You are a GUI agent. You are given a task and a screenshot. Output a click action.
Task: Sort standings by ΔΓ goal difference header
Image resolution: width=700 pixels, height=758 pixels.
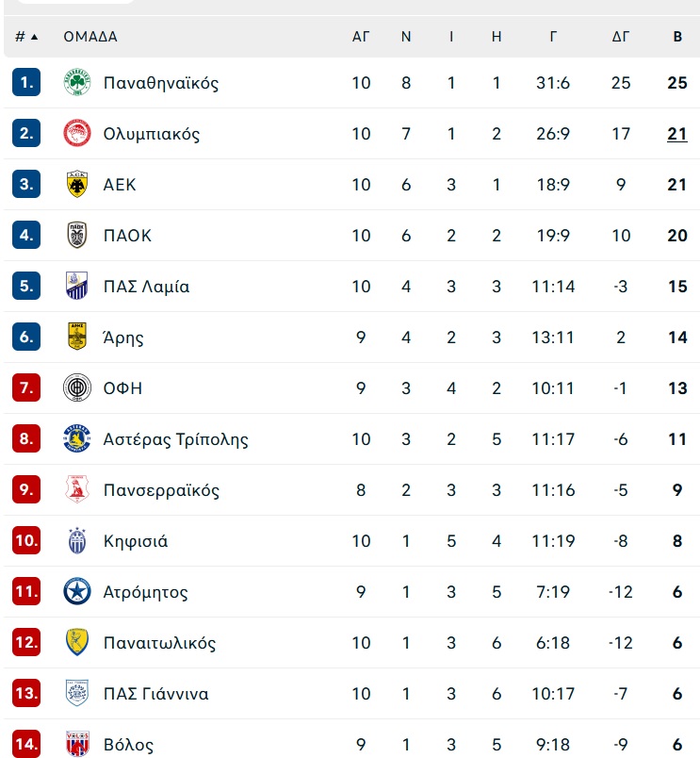[x=621, y=37]
